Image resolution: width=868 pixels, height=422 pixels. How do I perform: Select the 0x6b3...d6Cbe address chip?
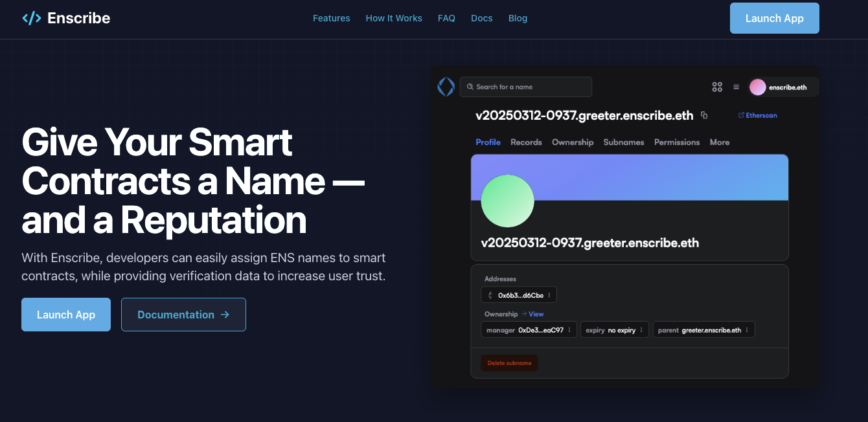[519, 295]
